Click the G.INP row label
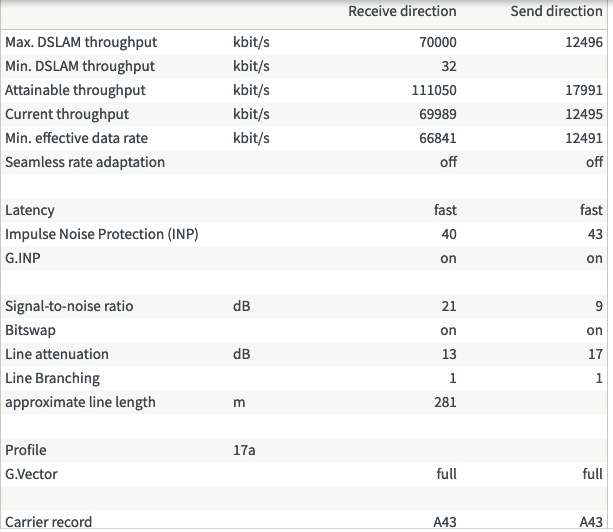 (x=24, y=258)
